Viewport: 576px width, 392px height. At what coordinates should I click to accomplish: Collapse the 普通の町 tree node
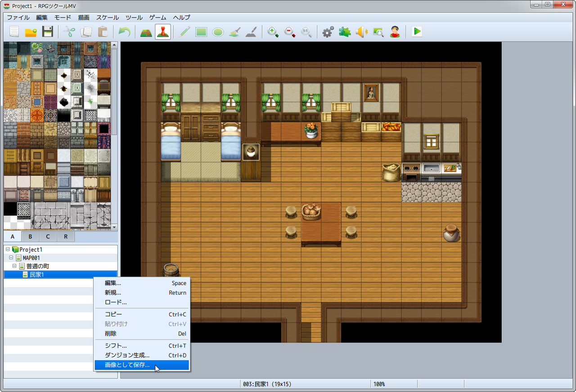coord(14,266)
